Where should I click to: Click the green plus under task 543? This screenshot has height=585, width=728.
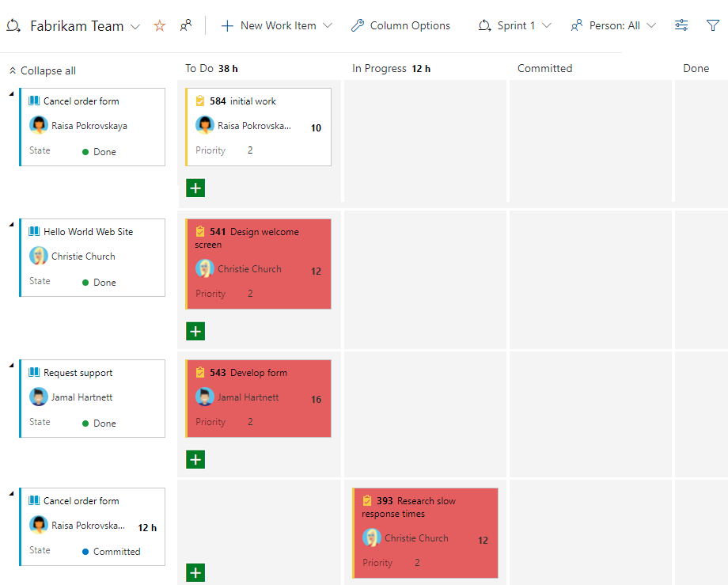[195, 459]
